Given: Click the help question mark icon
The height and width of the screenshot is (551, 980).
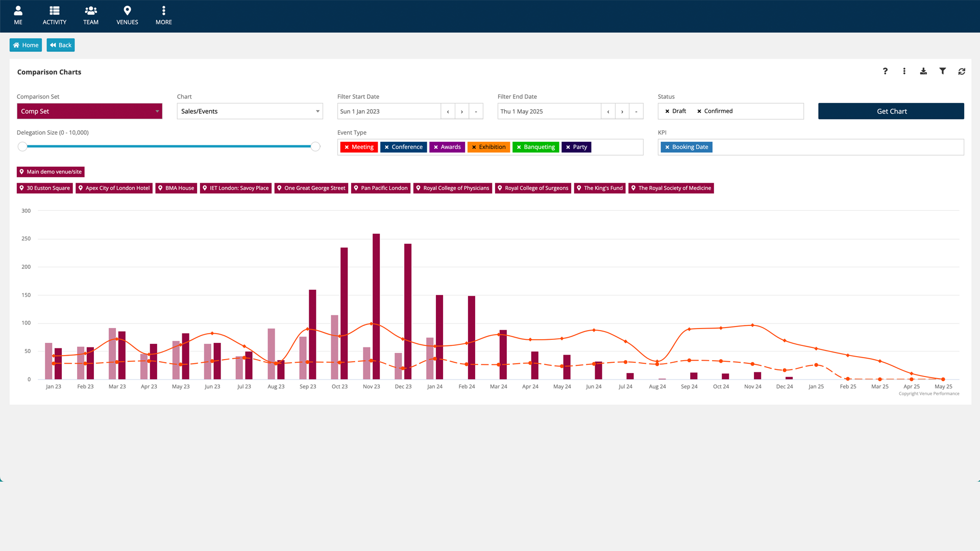Looking at the screenshot, I should point(885,71).
